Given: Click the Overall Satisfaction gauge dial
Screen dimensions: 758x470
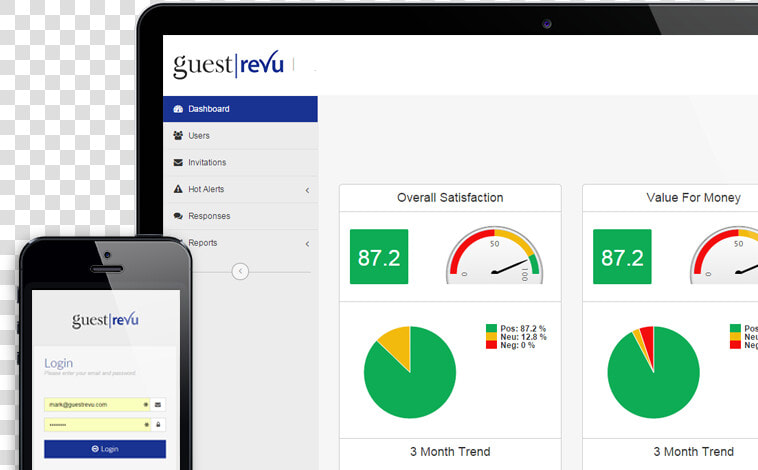Looking at the screenshot, I should 495,255.
